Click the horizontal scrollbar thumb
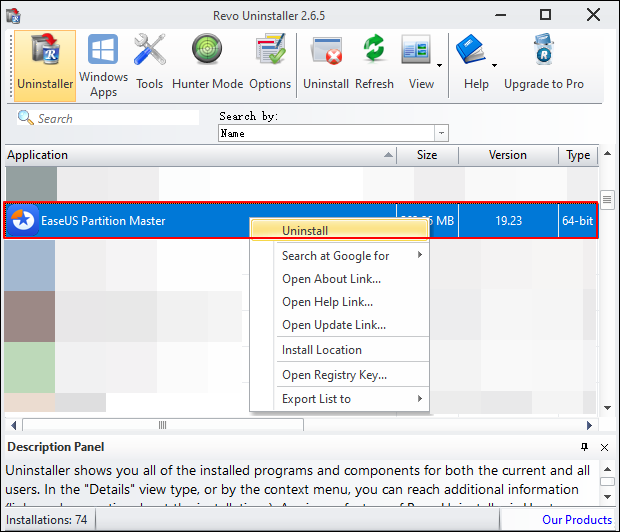 point(163,425)
